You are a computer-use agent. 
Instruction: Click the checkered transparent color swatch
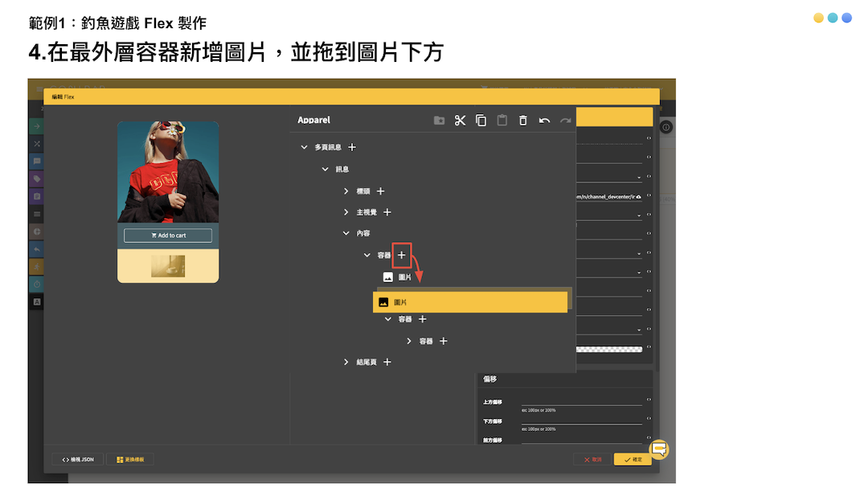609,349
